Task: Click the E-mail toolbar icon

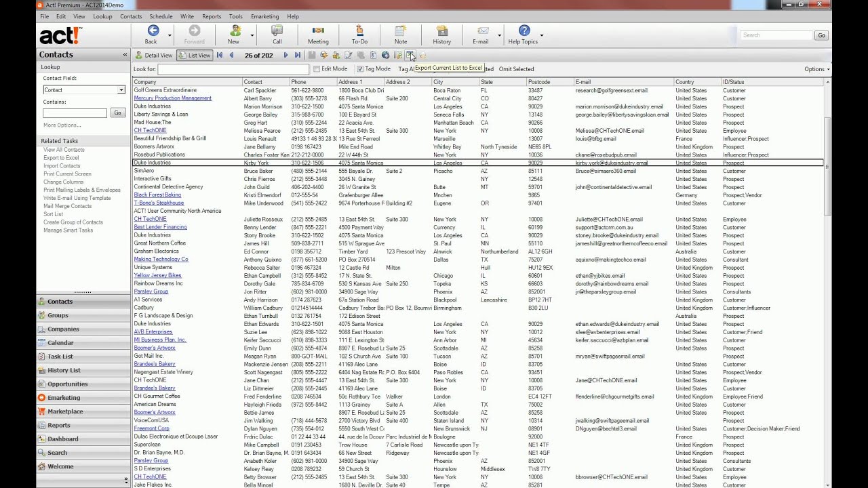Action: 483,30
